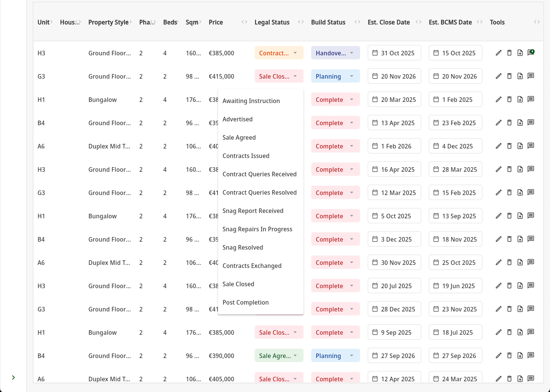Viewport: 550px width, 392px height.
Task: Select Awaiting Instruction from the status list
Action: (x=251, y=101)
